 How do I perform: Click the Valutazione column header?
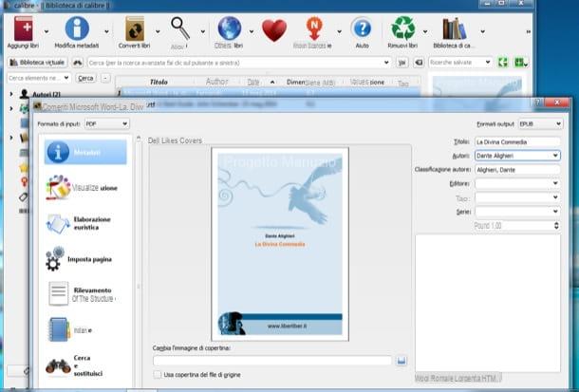[x=367, y=82]
